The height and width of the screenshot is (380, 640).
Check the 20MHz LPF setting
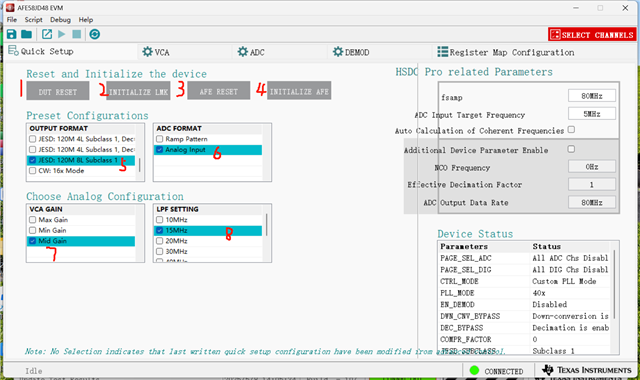pyautogui.click(x=160, y=241)
